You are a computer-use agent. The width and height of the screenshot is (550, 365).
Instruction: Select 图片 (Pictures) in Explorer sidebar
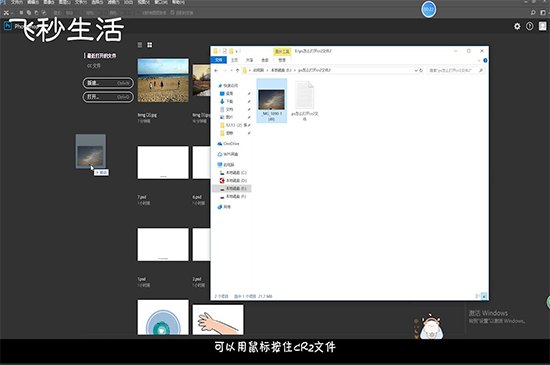tap(226, 117)
